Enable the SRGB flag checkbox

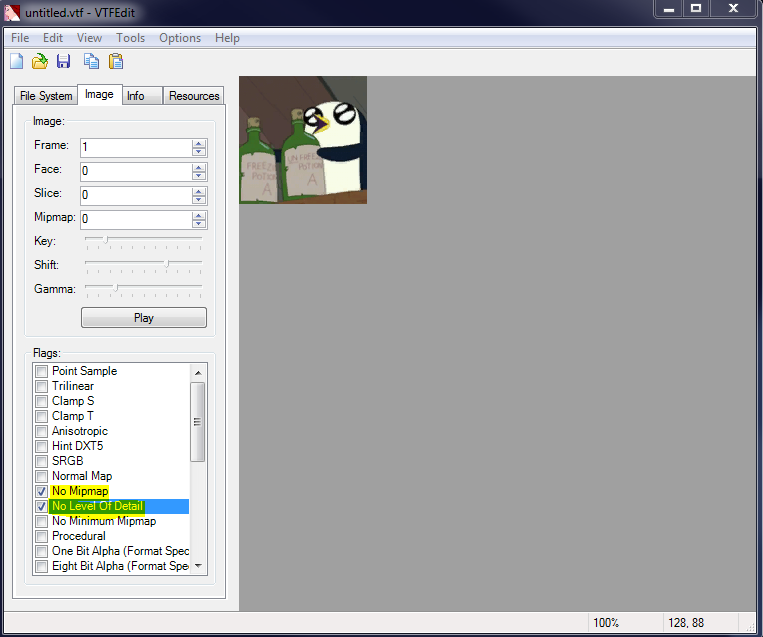pyautogui.click(x=42, y=461)
